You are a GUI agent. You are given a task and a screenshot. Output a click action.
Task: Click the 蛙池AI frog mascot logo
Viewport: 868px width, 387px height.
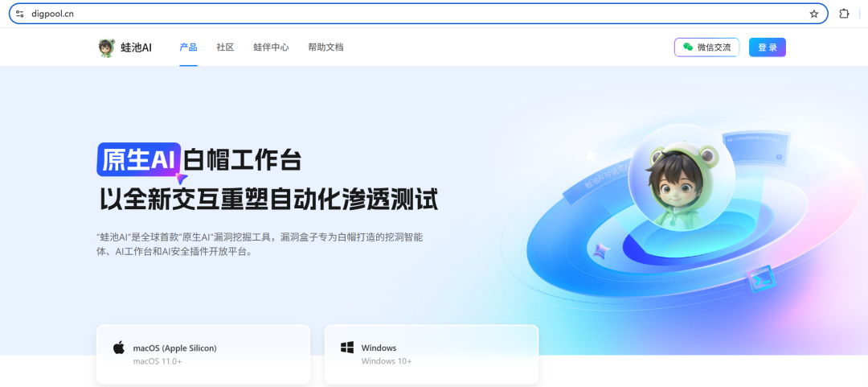tap(106, 47)
